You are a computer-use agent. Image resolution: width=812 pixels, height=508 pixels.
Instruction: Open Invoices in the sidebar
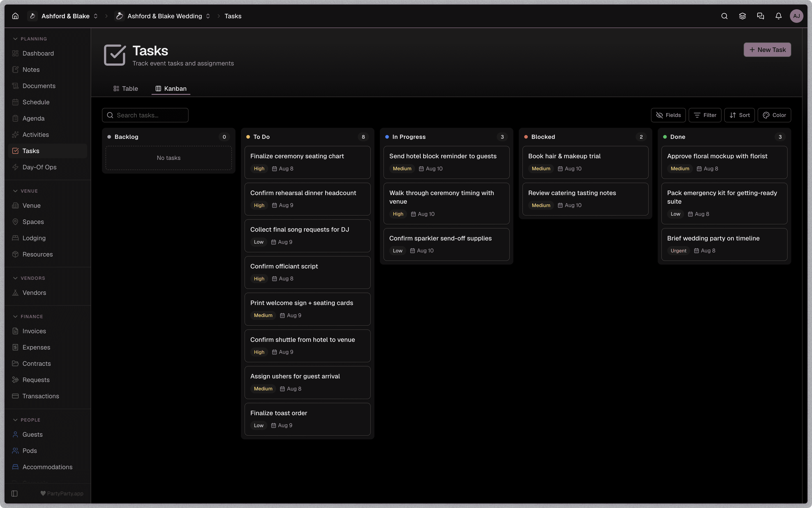[47, 331]
